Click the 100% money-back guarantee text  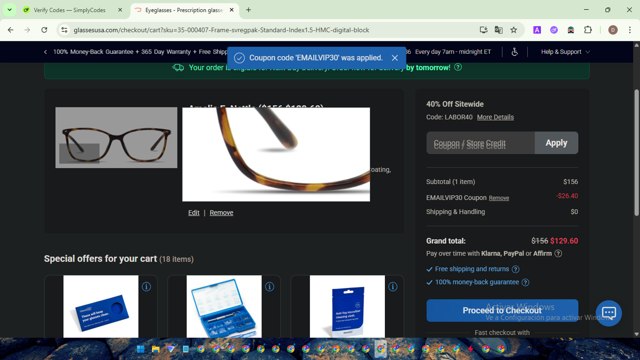click(477, 282)
